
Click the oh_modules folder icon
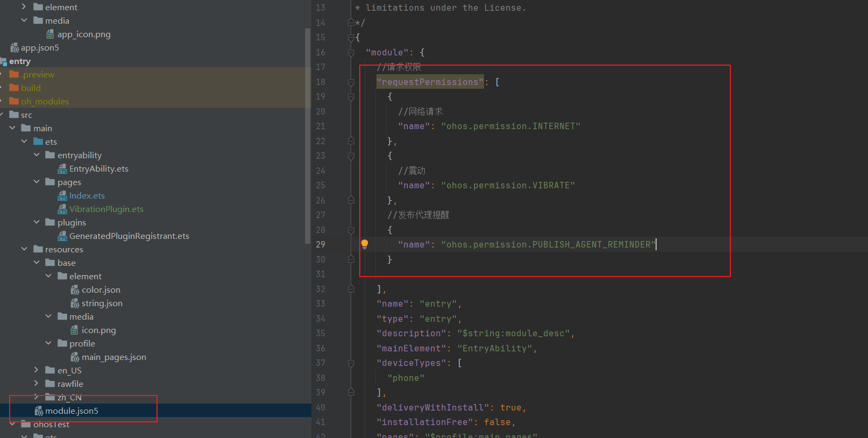[14, 101]
